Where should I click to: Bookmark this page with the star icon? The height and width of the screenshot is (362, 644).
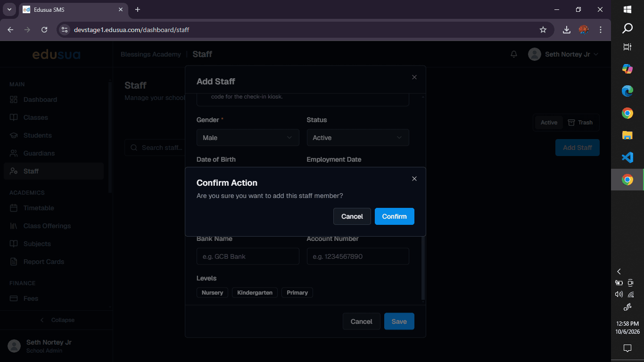(543, 30)
